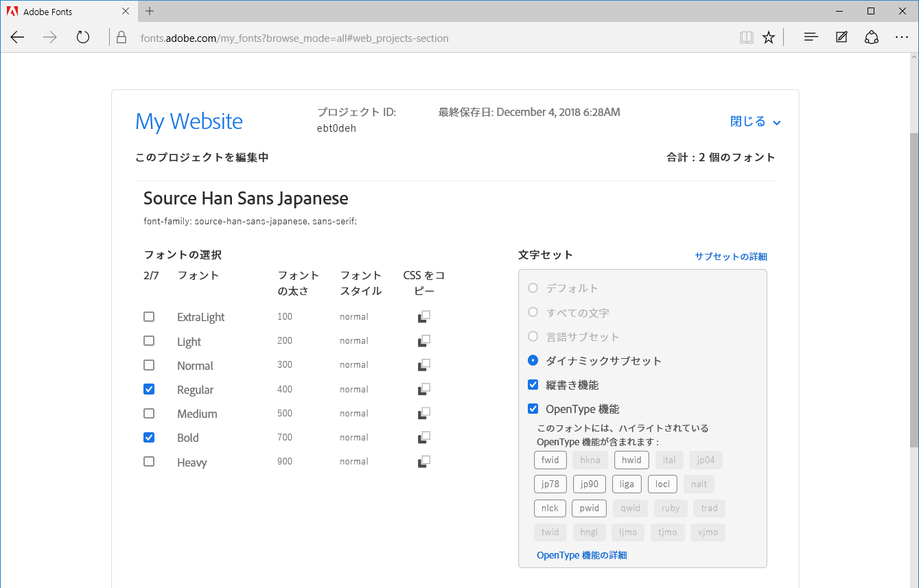919x588 pixels.
Task: Click the page vertical scrollbar thumb
Action: [914, 291]
